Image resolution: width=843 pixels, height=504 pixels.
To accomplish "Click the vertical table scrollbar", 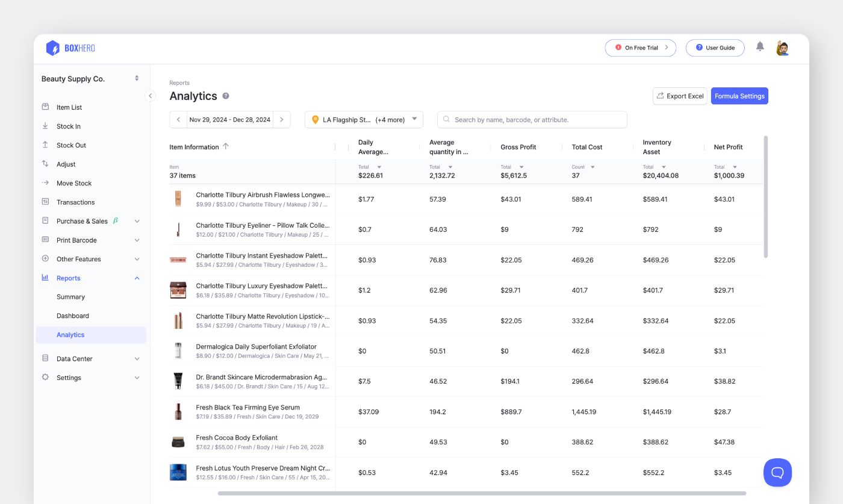I will coord(766,197).
